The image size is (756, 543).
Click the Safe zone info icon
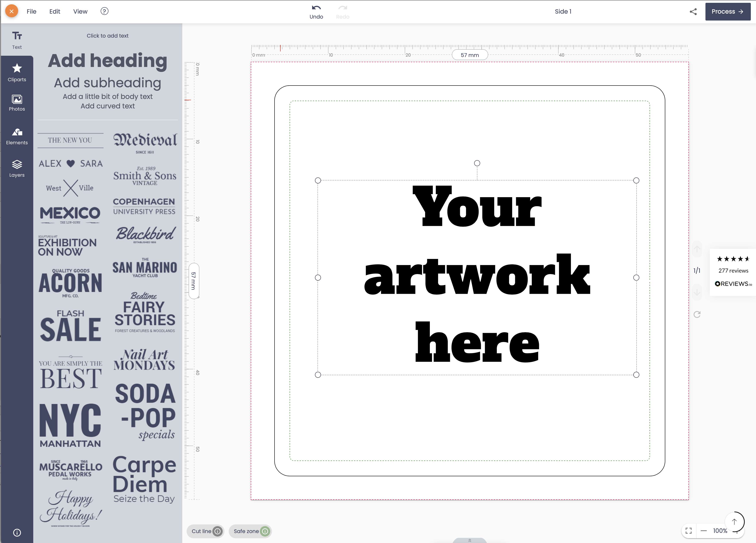pyautogui.click(x=265, y=531)
